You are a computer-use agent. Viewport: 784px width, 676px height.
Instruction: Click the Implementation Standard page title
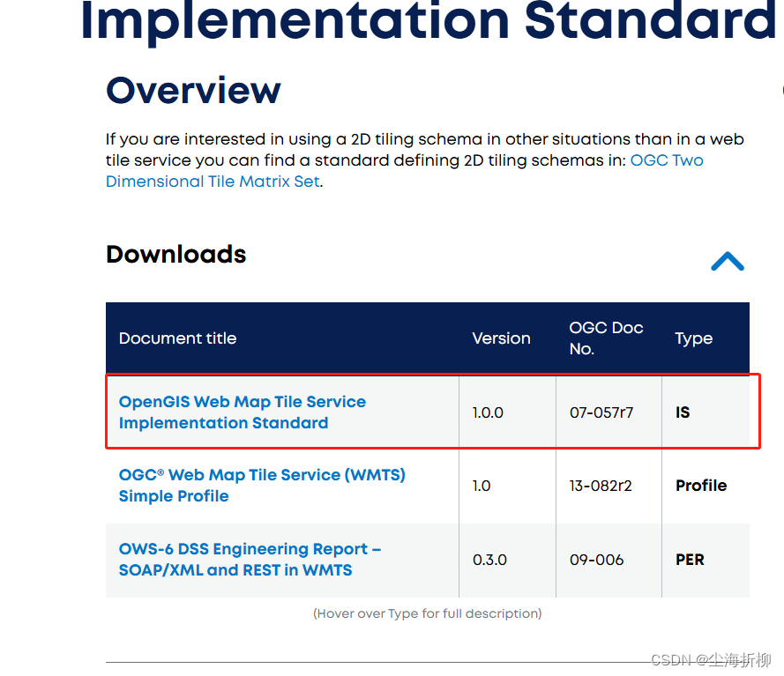[x=428, y=21]
